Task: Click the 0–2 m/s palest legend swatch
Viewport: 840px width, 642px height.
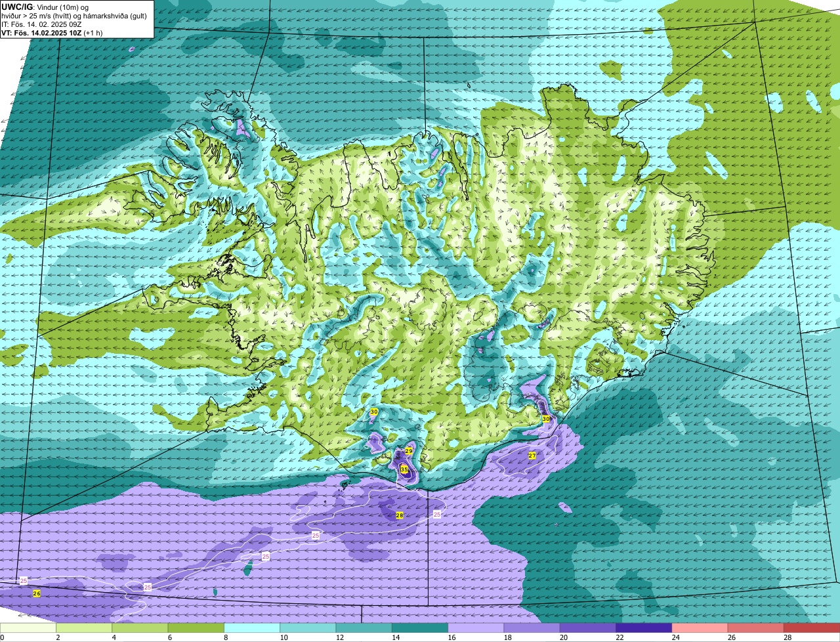Action: coord(28,628)
